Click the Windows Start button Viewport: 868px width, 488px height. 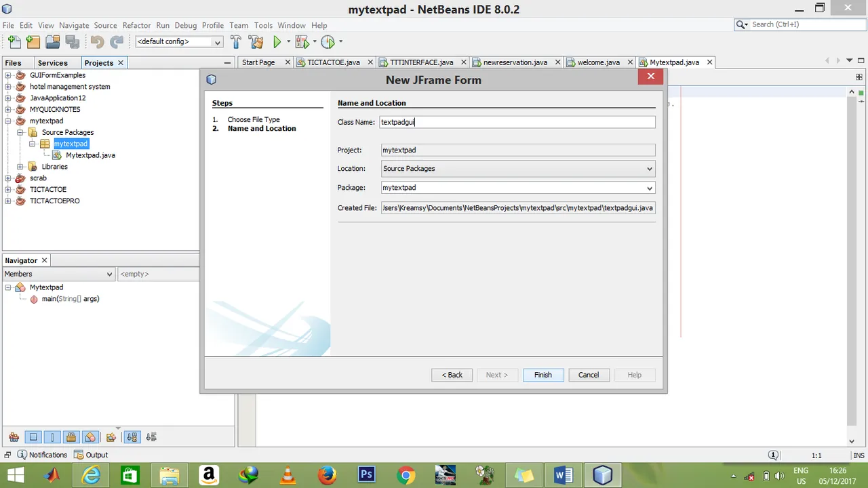click(15, 475)
